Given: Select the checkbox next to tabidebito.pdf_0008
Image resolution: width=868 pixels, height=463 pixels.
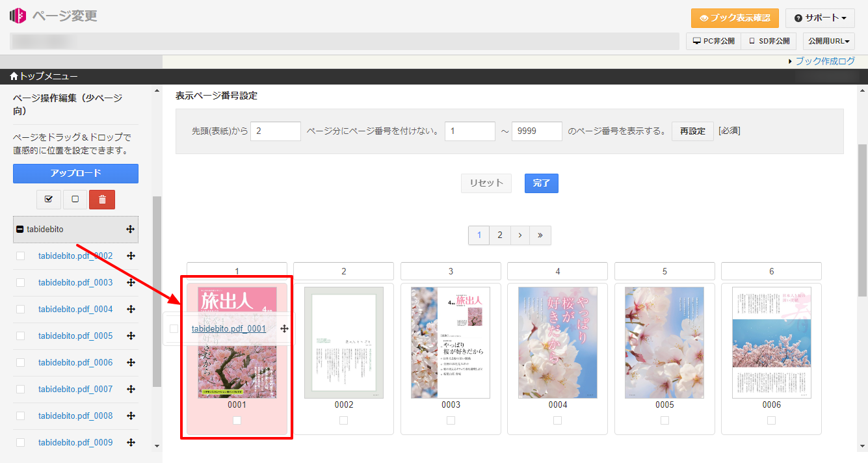Looking at the screenshot, I should 21,416.
